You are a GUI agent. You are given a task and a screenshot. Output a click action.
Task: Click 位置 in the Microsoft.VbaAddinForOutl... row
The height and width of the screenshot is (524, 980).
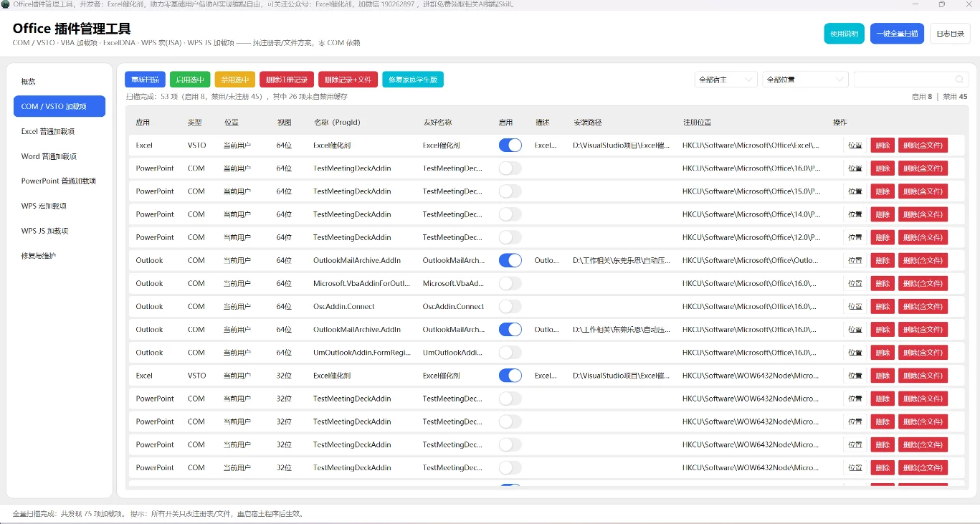855,284
